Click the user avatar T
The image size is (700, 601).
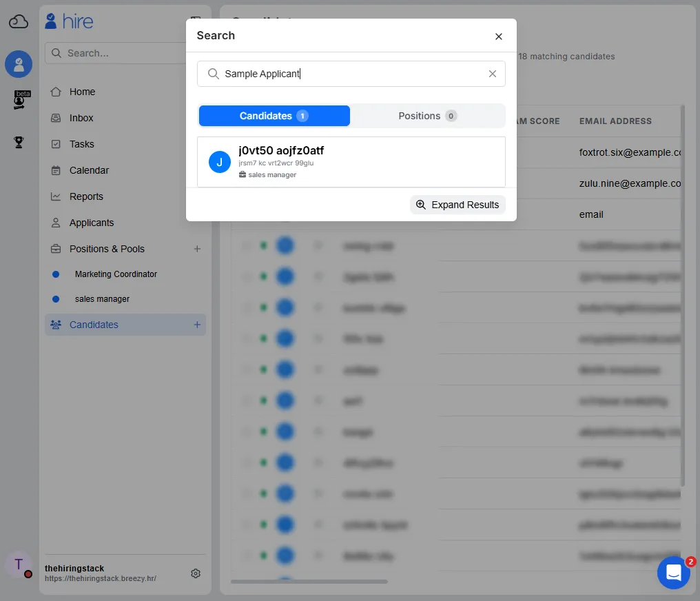click(19, 564)
